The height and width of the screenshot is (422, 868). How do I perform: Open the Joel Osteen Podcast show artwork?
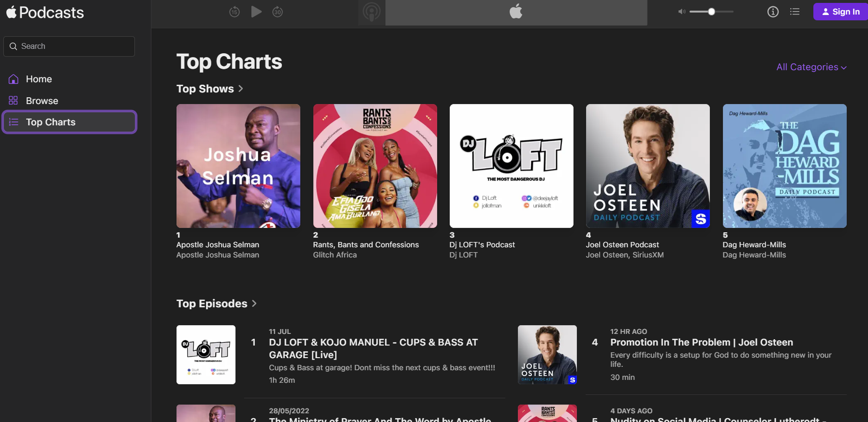coord(647,166)
